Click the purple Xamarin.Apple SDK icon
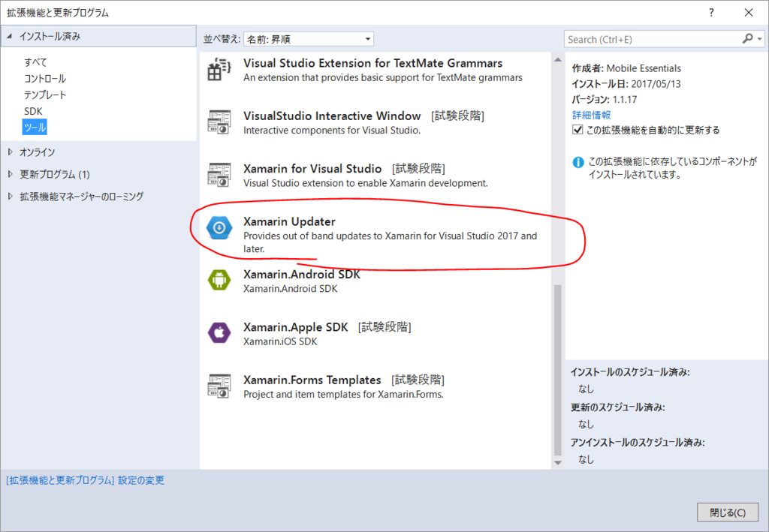 (x=219, y=334)
